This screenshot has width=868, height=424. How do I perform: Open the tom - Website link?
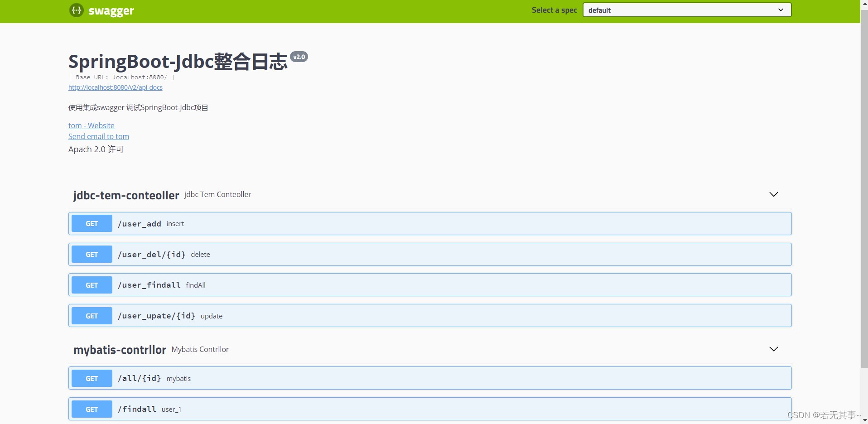[x=91, y=125]
